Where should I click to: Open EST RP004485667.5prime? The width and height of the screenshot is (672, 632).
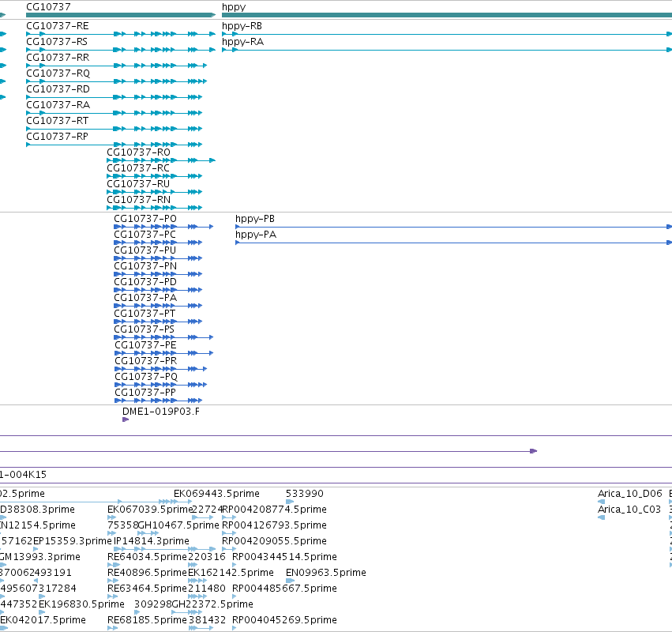[284, 589]
